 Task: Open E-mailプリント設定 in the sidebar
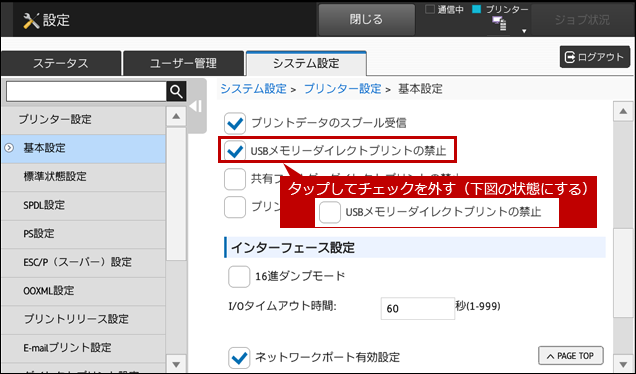click(84, 348)
